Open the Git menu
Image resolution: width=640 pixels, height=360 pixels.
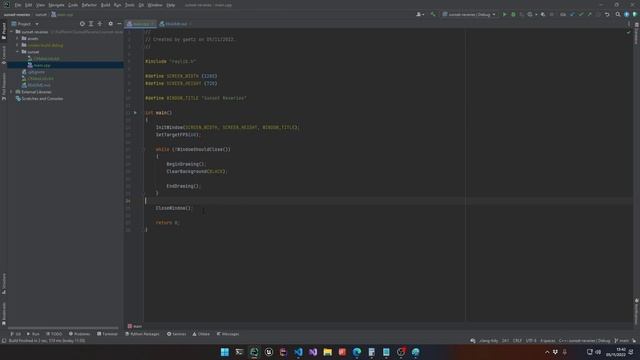pyautogui.click(x=141, y=5)
